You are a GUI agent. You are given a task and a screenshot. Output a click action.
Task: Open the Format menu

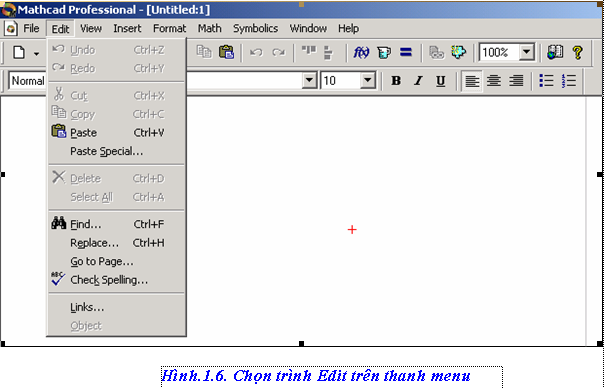pyautogui.click(x=169, y=29)
